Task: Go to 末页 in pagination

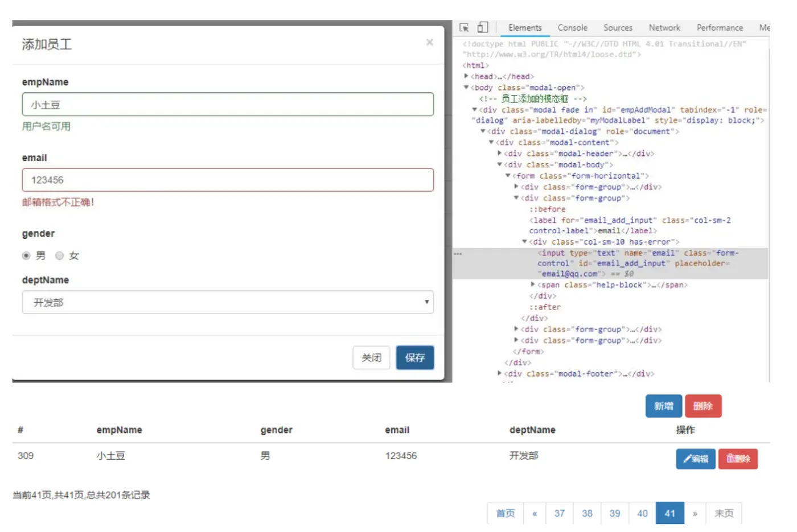Action: point(724,513)
